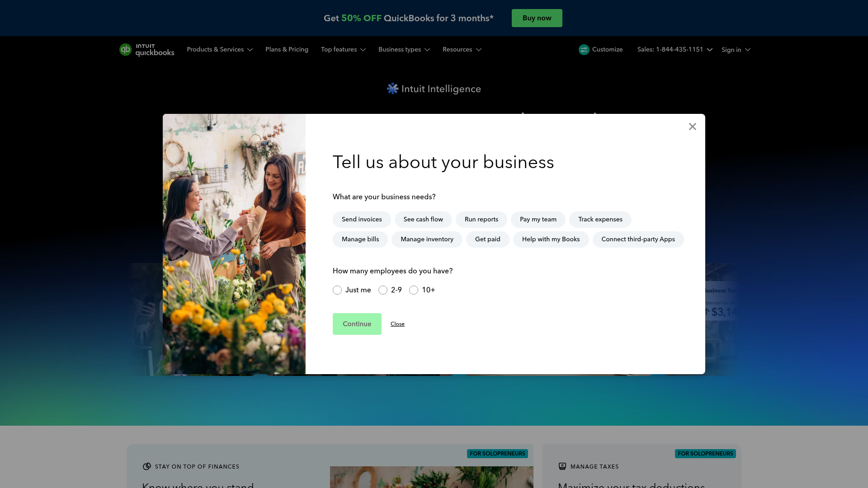Click the Close link in dialog
The height and width of the screenshot is (488, 868).
(x=397, y=324)
